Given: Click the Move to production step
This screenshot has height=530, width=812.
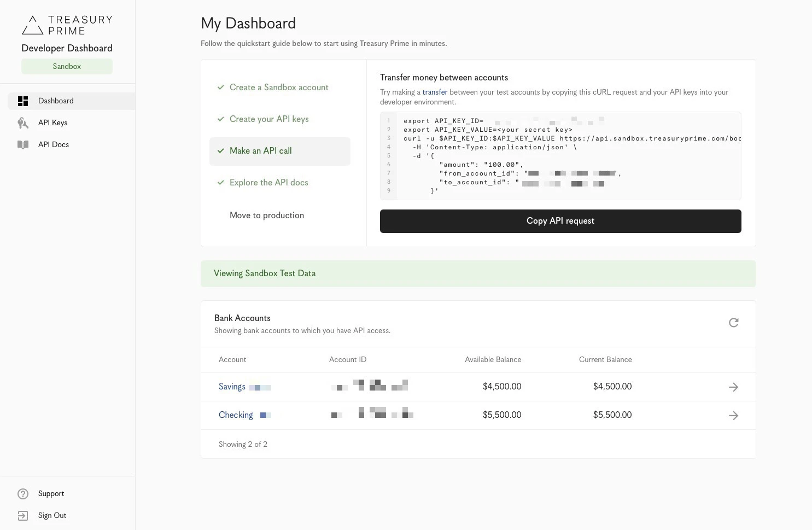Looking at the screenshot, I should click(267, 215).
